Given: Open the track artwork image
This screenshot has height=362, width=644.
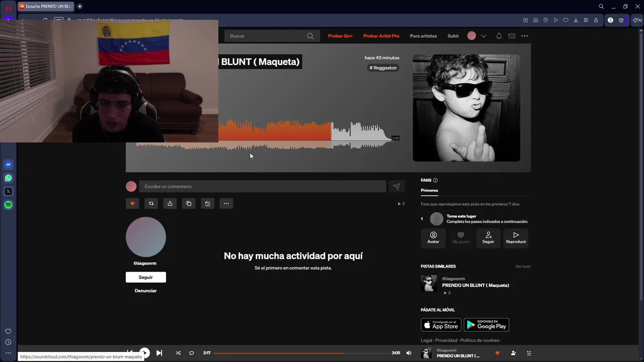Looking at the screenshot, I should point(466,108).
